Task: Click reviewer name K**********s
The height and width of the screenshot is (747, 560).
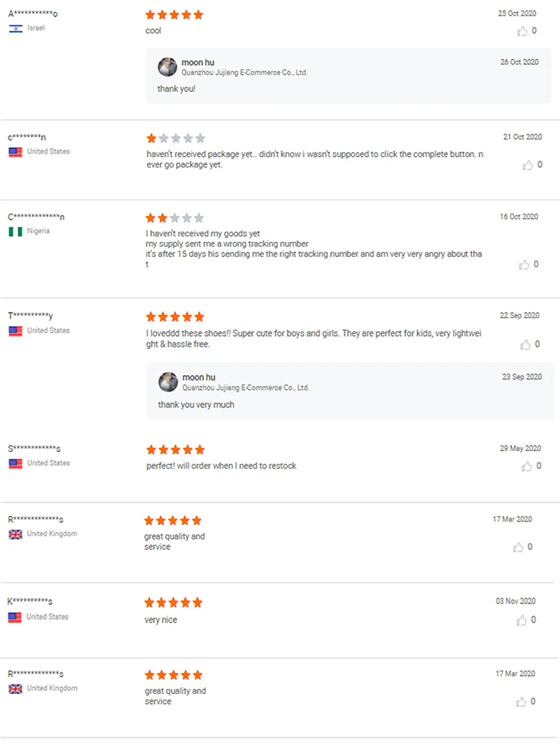Action: point(30,602)
